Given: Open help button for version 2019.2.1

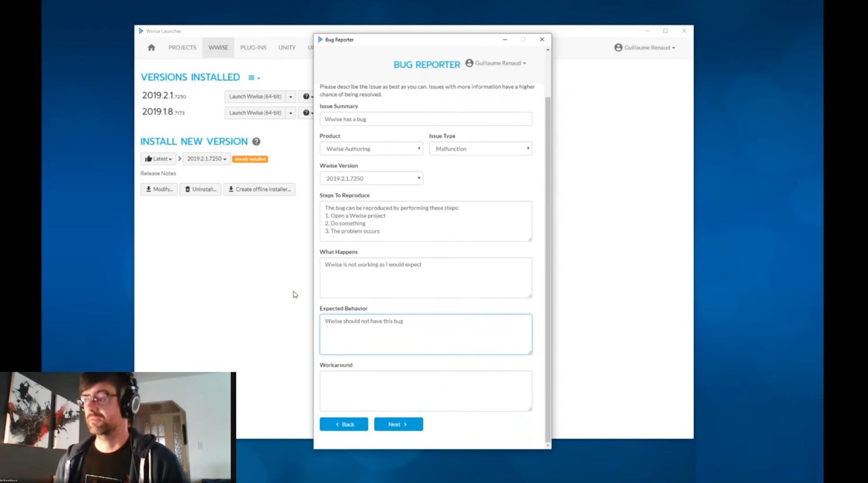Looking at the screenshot, I should [307, 96].
